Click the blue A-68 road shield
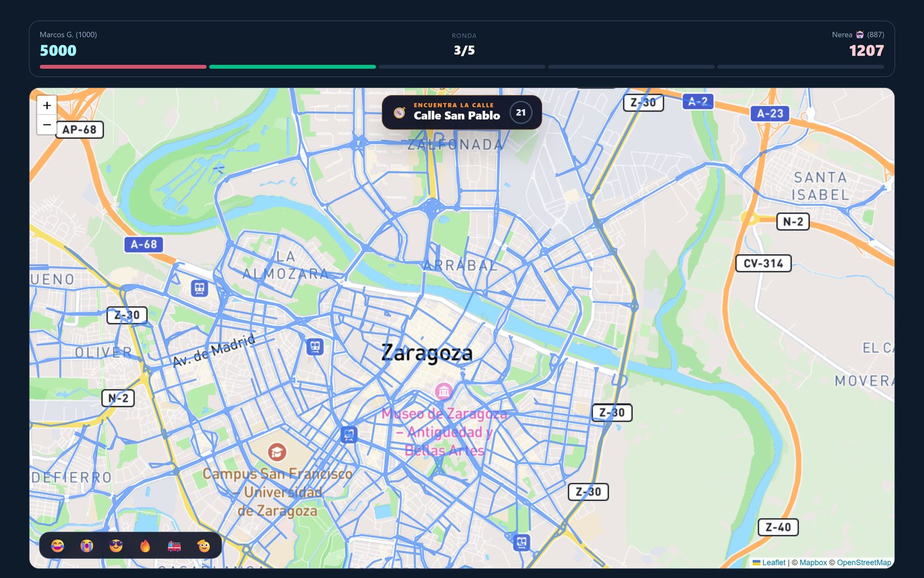 144,244
